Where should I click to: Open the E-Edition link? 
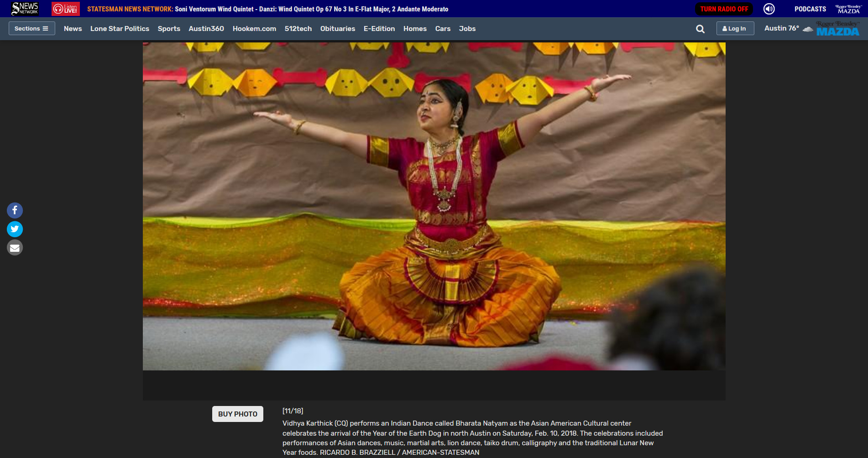[379, 28]
